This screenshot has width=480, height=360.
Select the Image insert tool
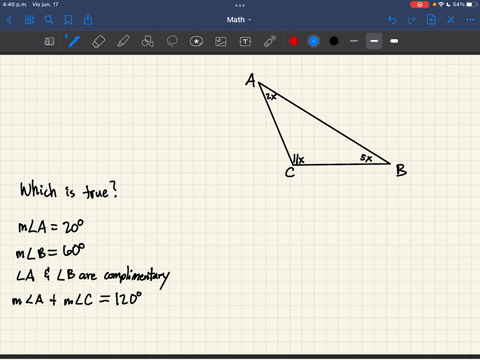point(221,41)
